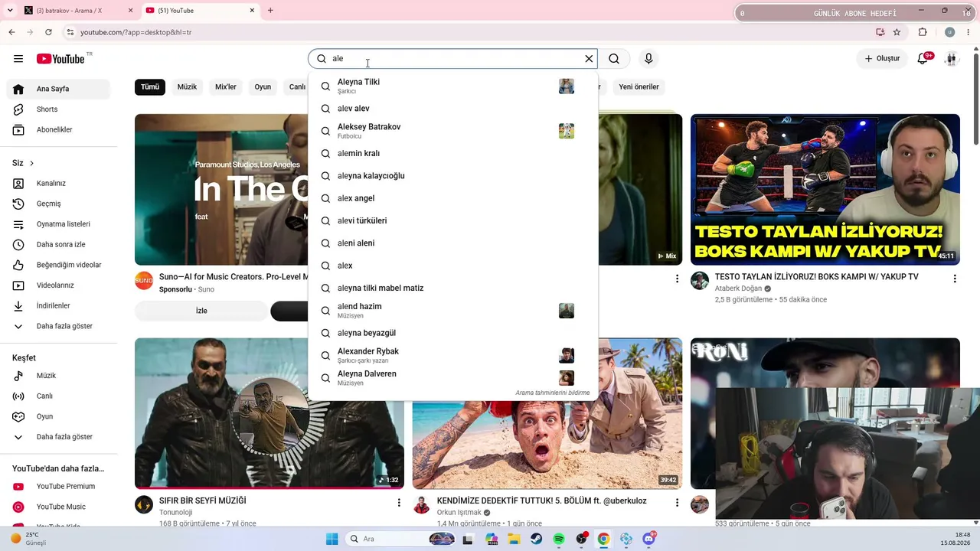
Task: Reload the page with the refresh button
Action: click(48, 32)
